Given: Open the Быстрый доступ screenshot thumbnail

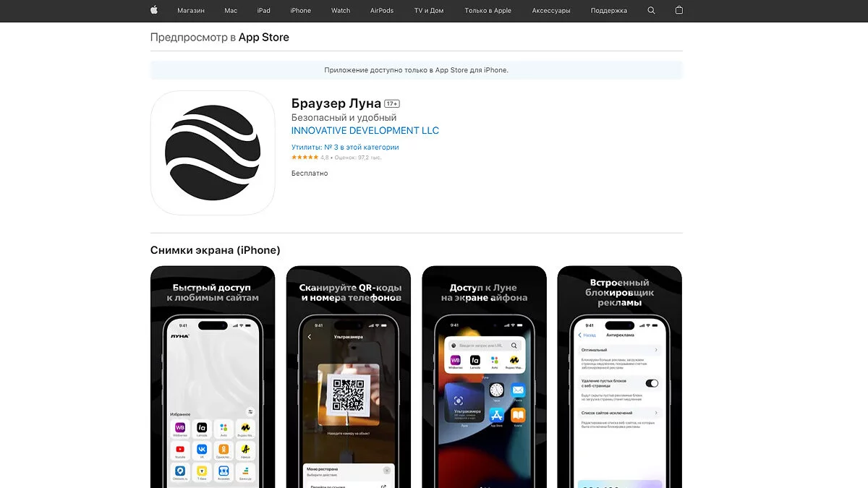Looking at the screenshot, I should click(213, 377).
